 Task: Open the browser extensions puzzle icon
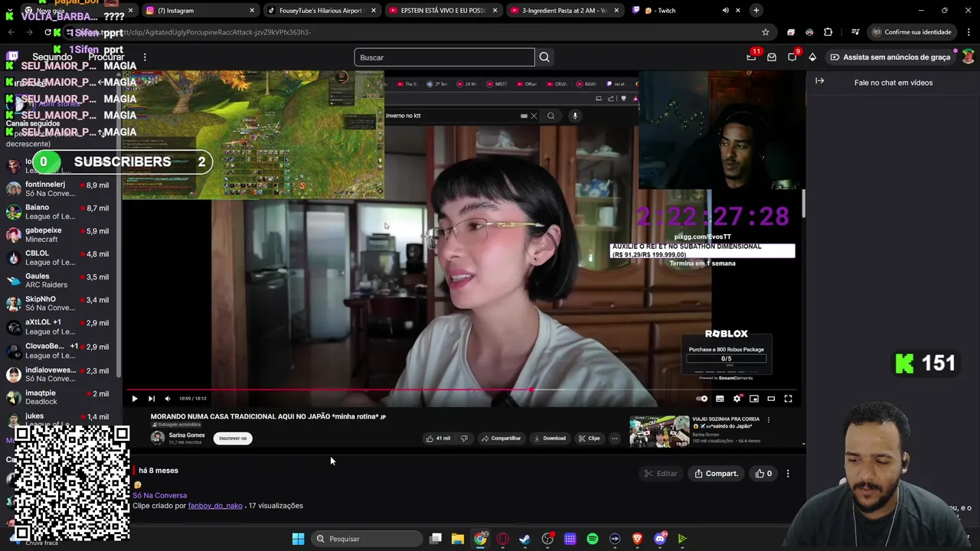[828, 32]
